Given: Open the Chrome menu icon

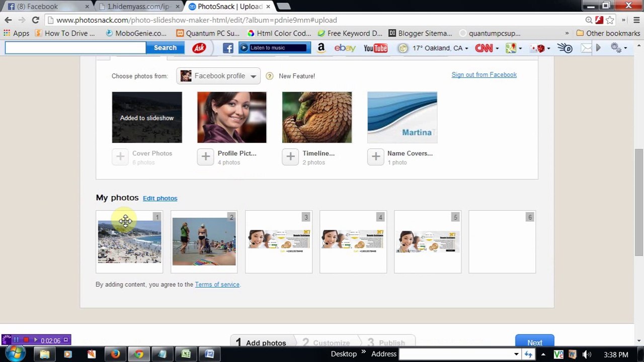Looking at the screenshot, I should [x=636, y=20].
